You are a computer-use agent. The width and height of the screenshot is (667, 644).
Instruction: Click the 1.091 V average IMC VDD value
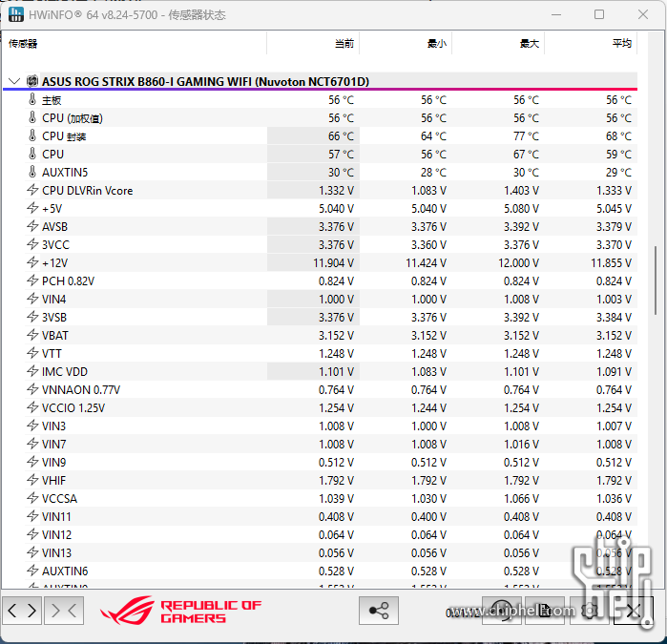click(614, 372)
